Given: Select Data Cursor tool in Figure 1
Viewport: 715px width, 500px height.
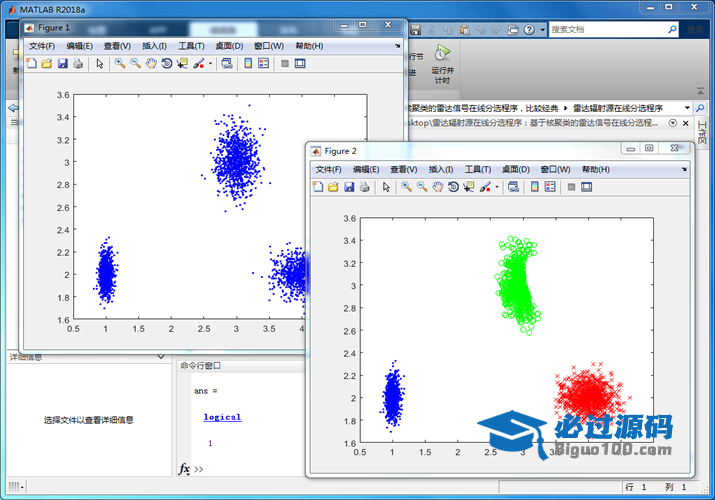Looking at the screenshot, I should click(x=182, y=64).
